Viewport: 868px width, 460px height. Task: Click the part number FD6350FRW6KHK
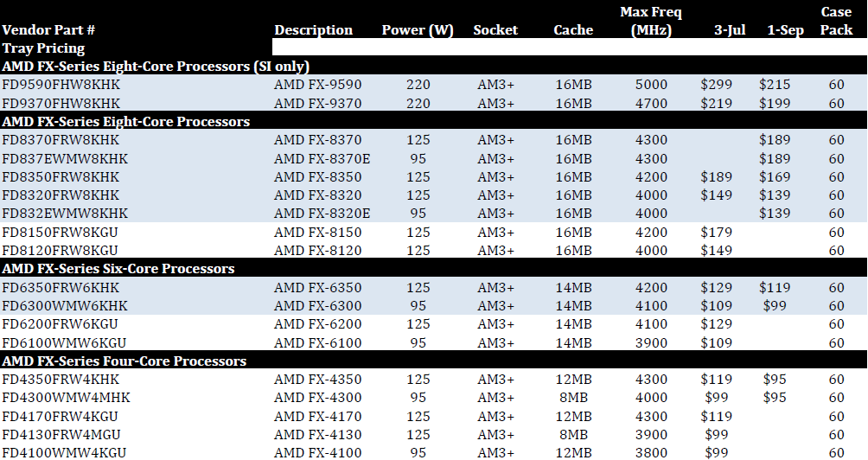tap(61, 288)
